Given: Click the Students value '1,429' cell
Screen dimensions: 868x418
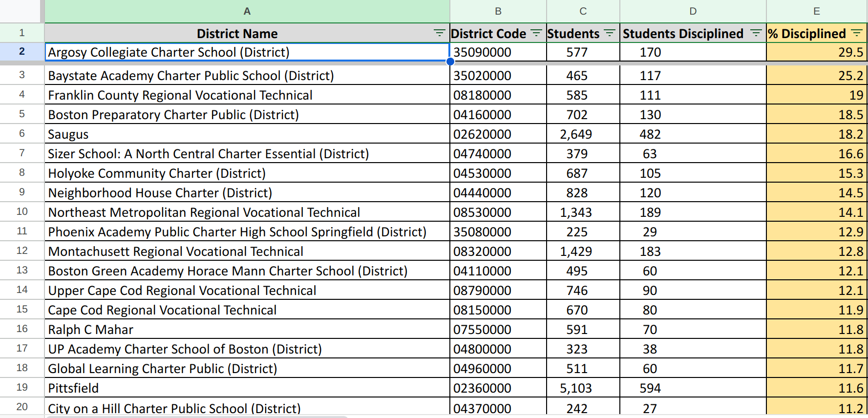Looking at the screenshot, I should (x=583, y=251).
